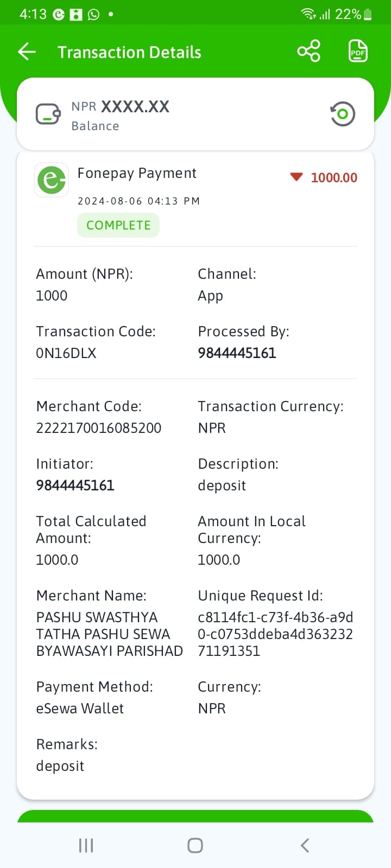
Task: Reveal balance with the refresh icon
Action: (x=343, y=114)
